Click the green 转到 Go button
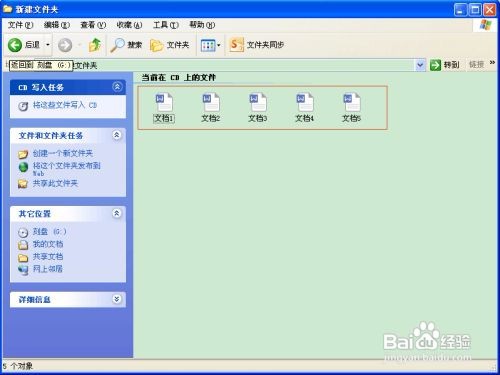The height and width of the screenshot is (375, 500). click(x=445, y=65)
